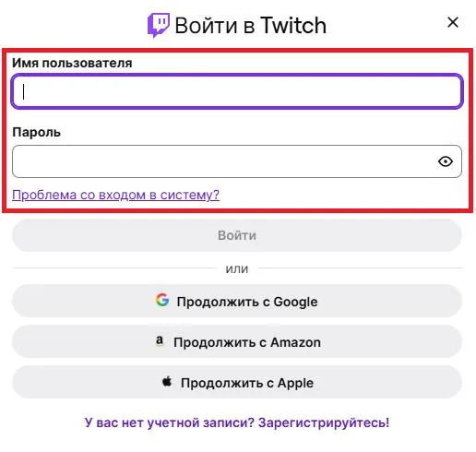This screenshot has height=452, width=476.
Task: Click the У вас нет учетной записи? text
Action: tap(169, 422)
